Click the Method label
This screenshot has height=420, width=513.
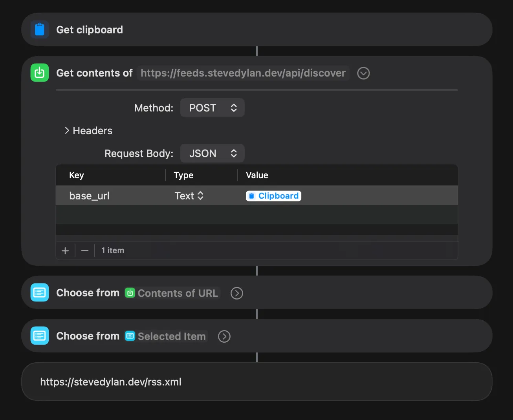click(154, 108)
